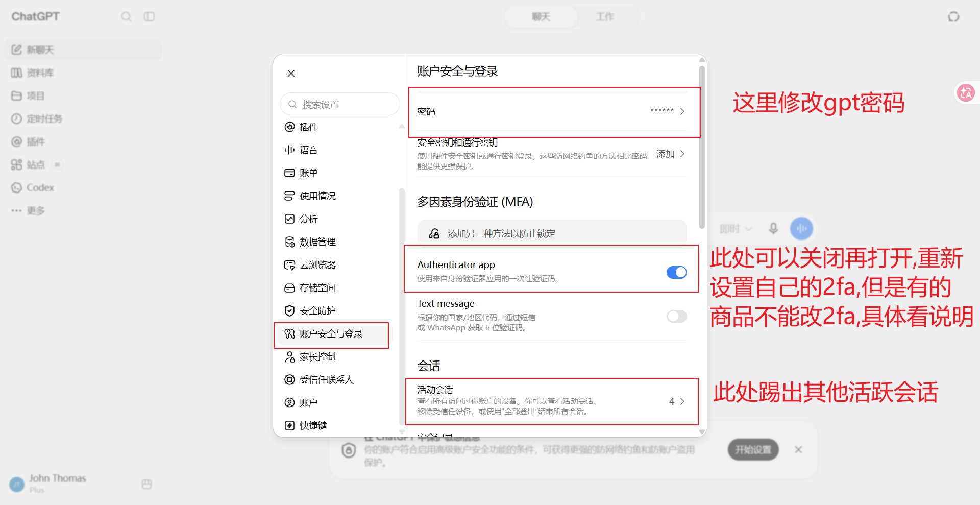
Task: Click the 数据管理 database icon
Action: (x=289, y=242)
